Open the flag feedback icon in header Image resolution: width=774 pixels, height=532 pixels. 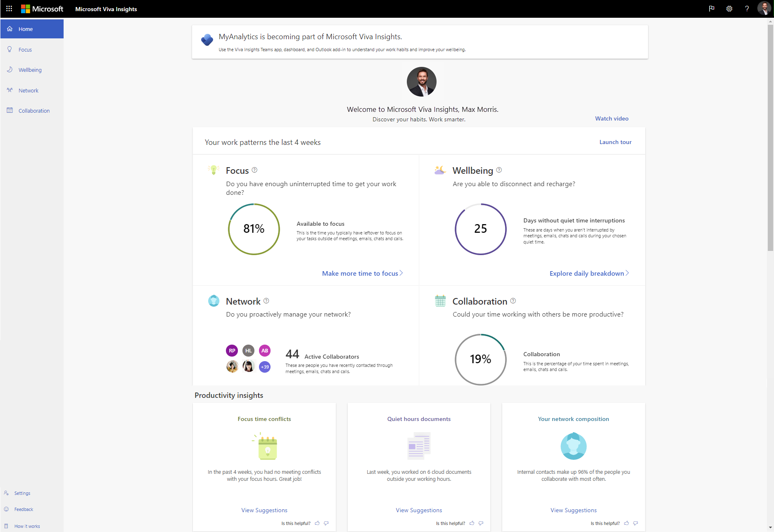click(712, 9)
